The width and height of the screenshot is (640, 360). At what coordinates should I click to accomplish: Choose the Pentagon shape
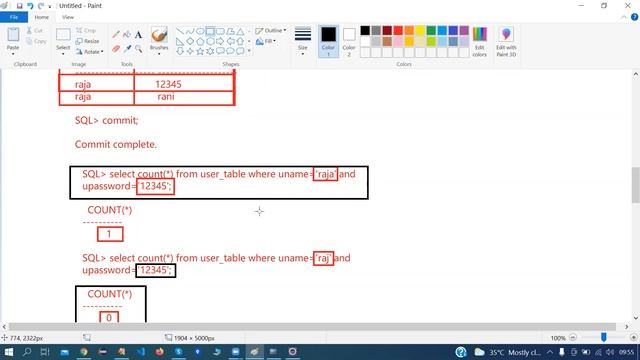[200, 41]
